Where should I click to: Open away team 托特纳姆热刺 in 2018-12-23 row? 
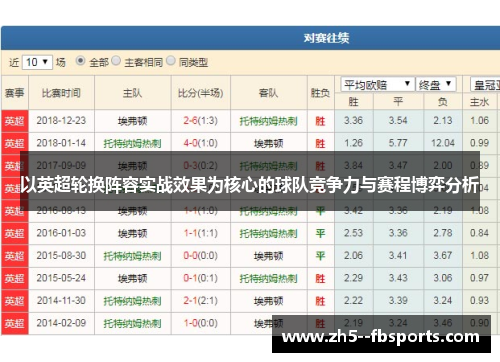[268, 121]
